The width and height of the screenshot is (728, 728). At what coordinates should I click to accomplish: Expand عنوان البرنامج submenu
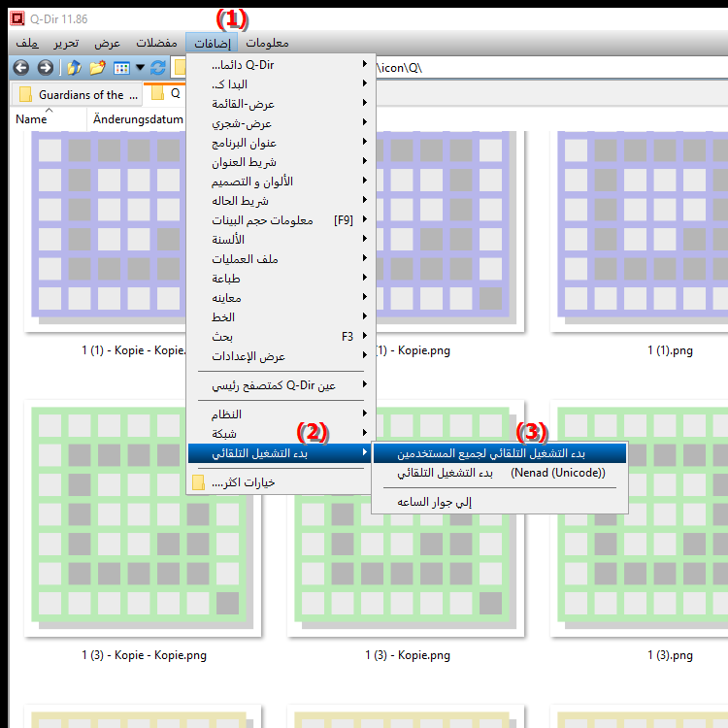[x=280, y=143]
